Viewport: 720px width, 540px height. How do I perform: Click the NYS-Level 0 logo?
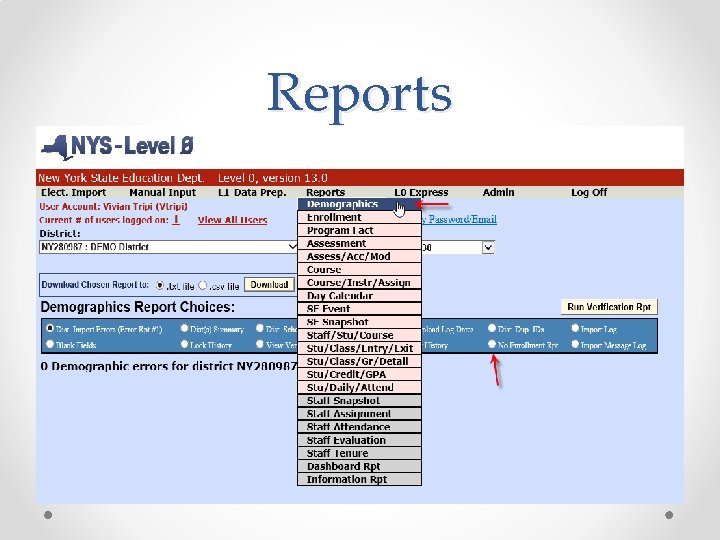tap(118, 147)
